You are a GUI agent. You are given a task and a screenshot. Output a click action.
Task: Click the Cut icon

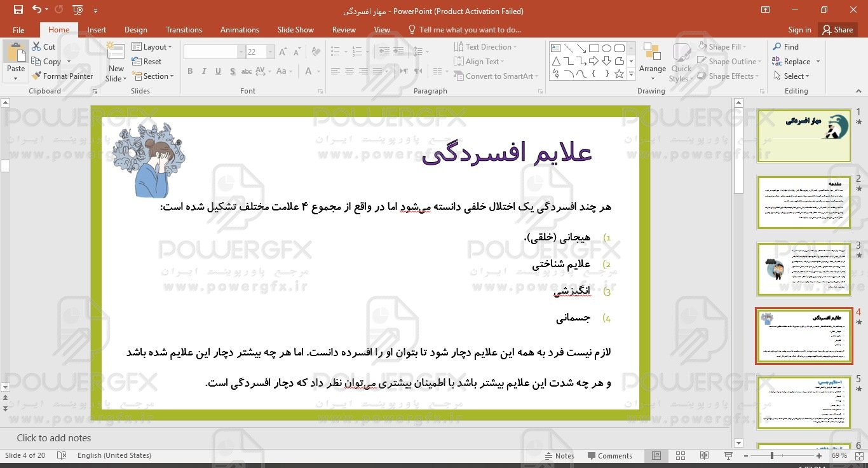click(x=36, y=47)
